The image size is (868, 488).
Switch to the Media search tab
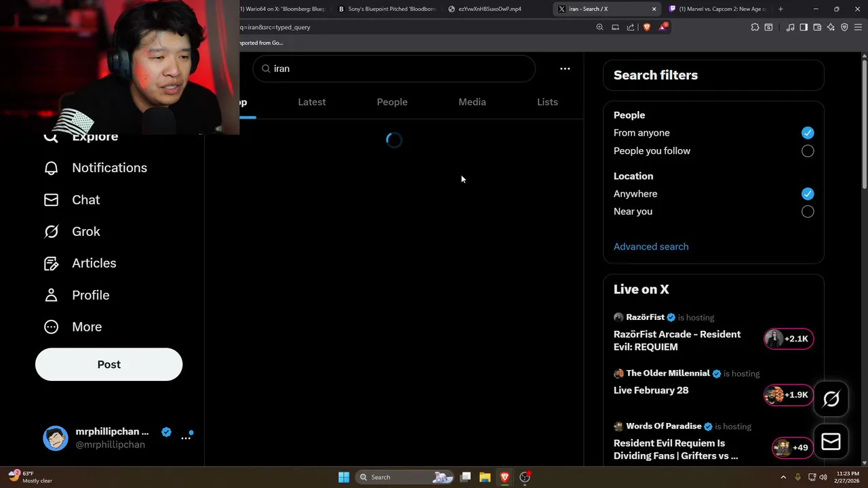point(472,102)
